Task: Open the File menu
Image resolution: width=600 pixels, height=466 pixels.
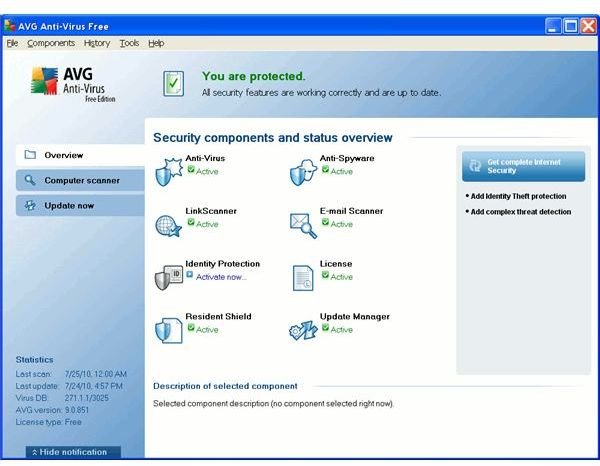Action: pos(12,43)
